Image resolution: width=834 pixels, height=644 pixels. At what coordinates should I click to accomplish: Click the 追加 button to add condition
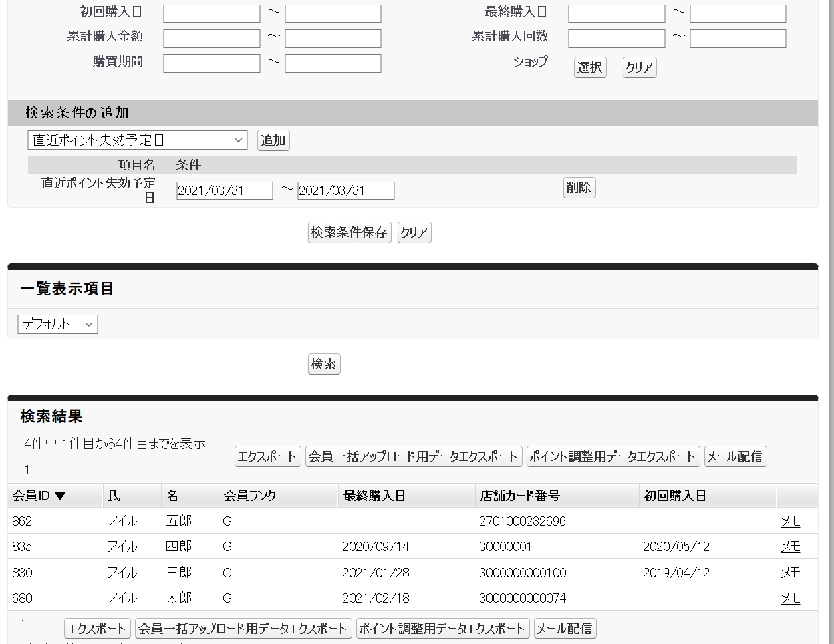(x=273, y=140)
